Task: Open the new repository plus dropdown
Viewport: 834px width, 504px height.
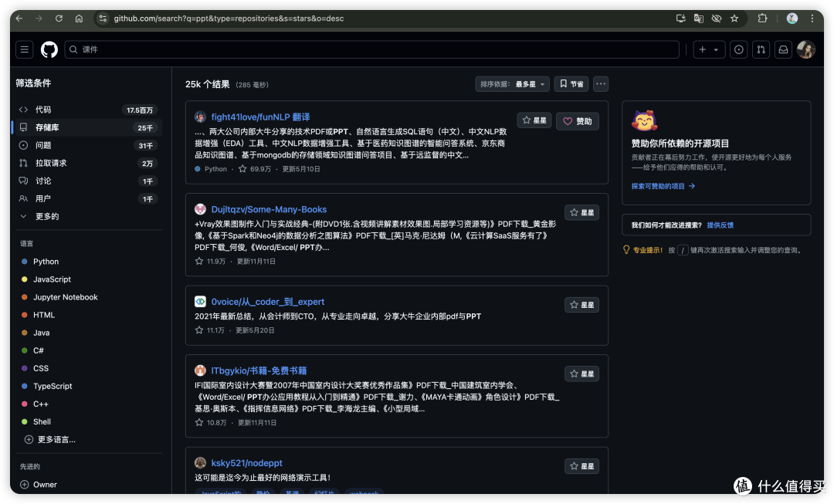Action: 708,49
